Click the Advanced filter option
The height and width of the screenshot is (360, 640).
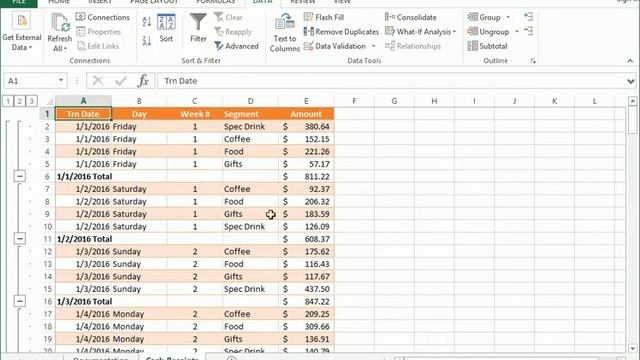(x=236, y=46)
